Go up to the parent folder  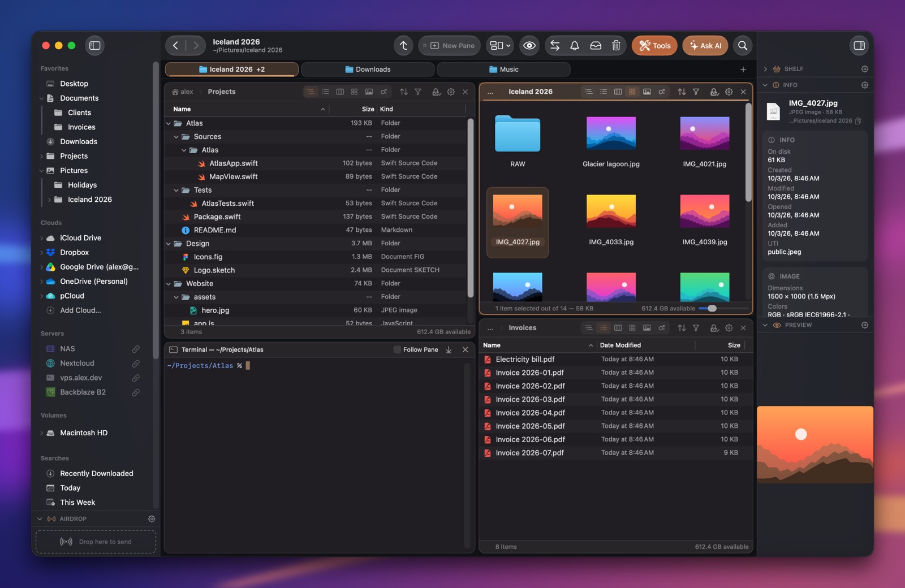(403, 46)
